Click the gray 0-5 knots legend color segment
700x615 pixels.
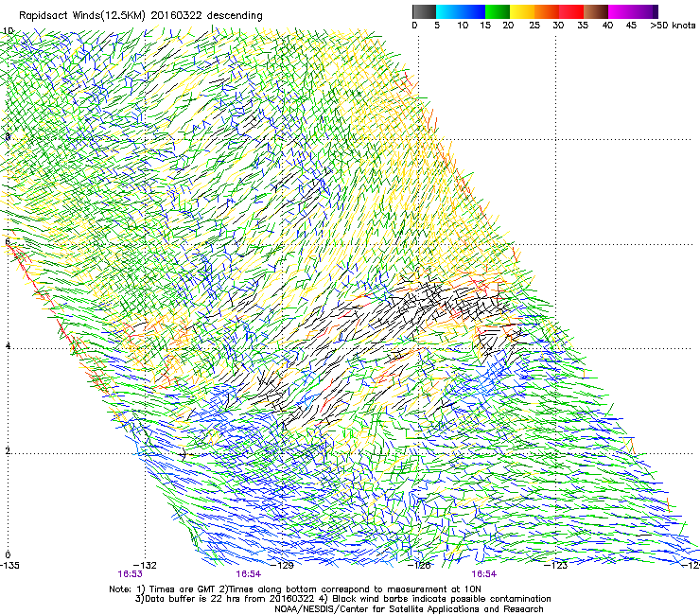pyautogui.click(x=424, y=11)
